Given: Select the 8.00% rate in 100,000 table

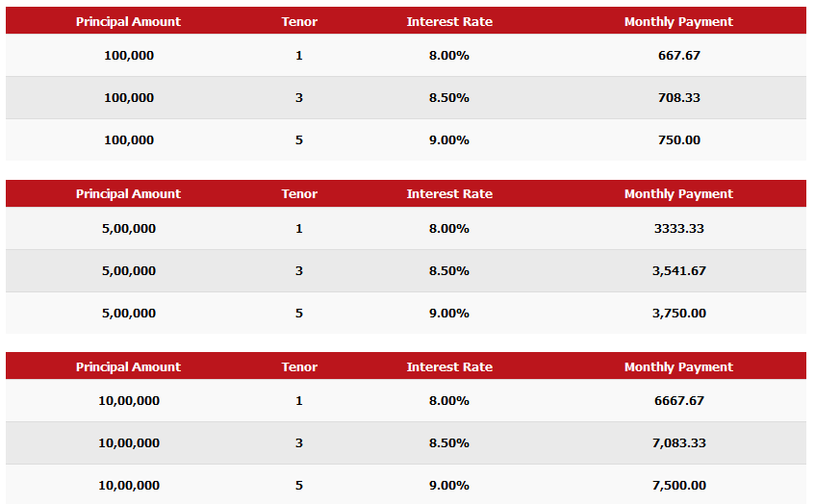Looking at the screenshot, I should [x=449, y=55].
